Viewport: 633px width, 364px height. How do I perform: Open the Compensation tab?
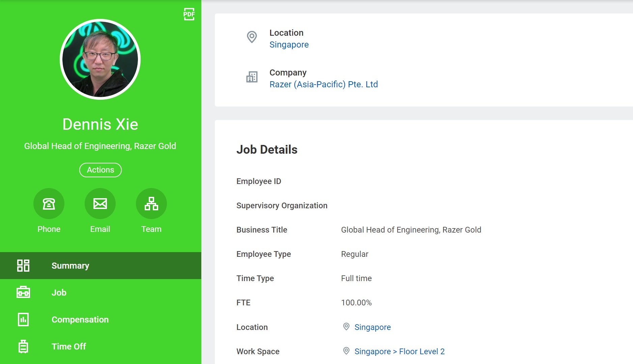(100, 320)
